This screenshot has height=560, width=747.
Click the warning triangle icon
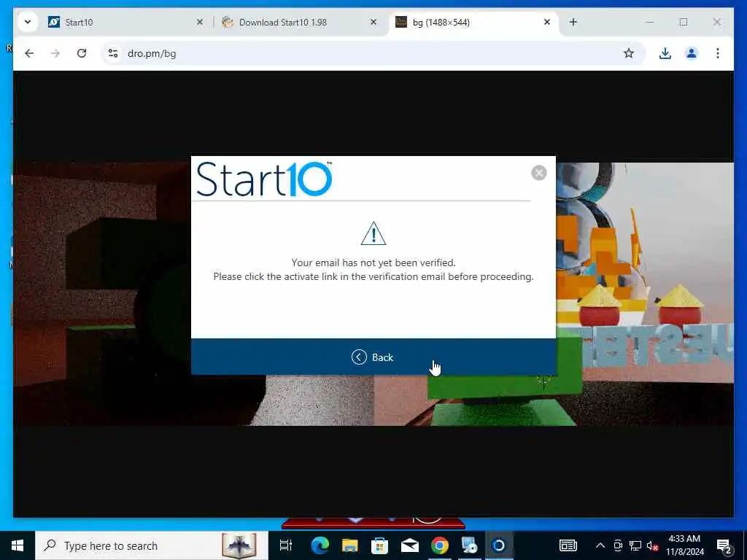[373, 233]
